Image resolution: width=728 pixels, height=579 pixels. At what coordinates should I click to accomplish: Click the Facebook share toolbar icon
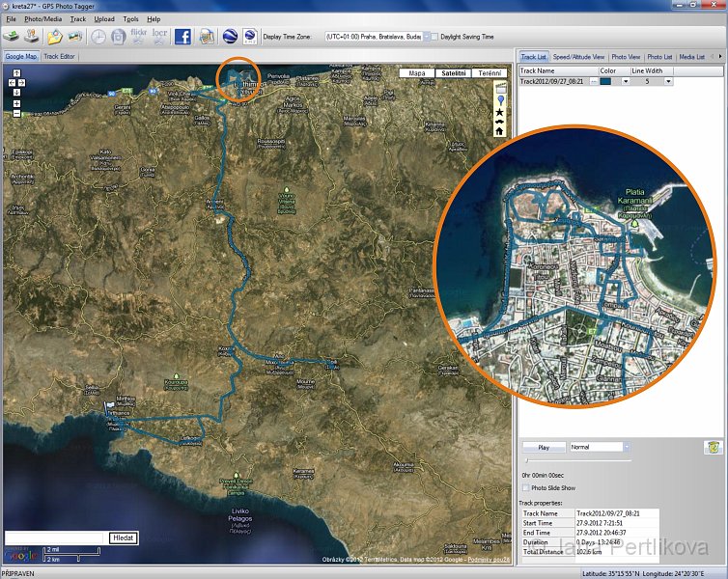182,37
